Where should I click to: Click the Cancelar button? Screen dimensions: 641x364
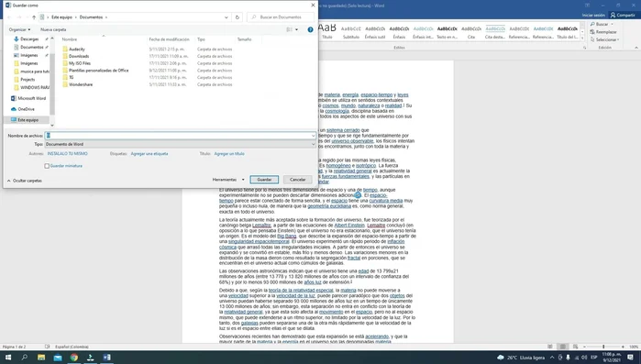pyautogui.click(x=298, y=180)
